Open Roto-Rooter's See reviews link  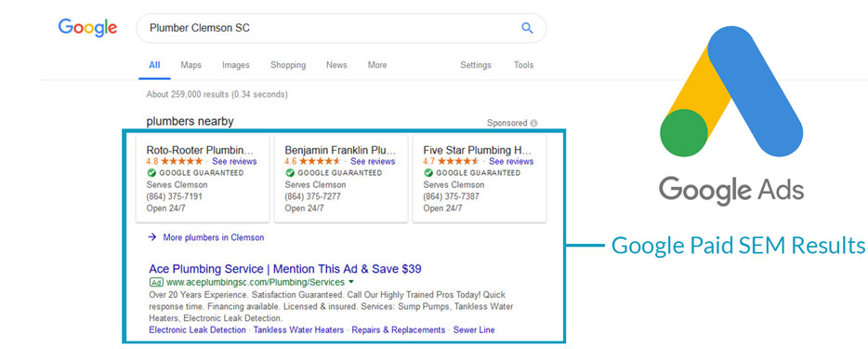pos(235,161)
